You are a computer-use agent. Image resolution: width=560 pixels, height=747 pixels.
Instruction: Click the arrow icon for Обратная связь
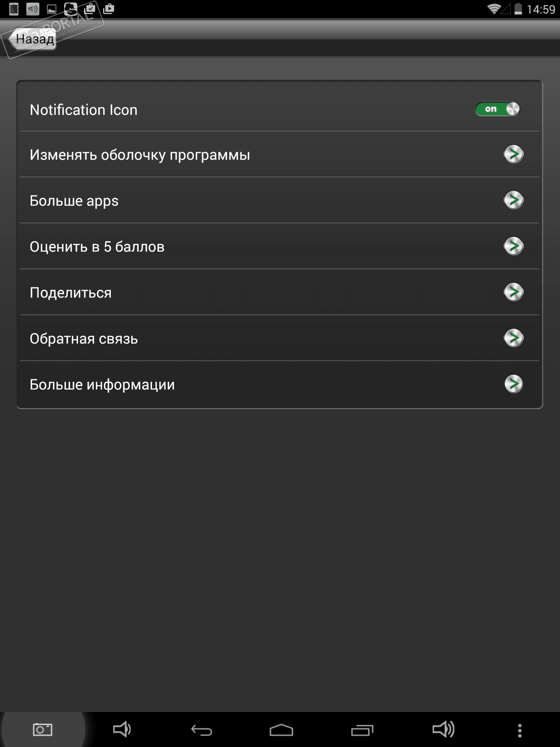[513, 338]
